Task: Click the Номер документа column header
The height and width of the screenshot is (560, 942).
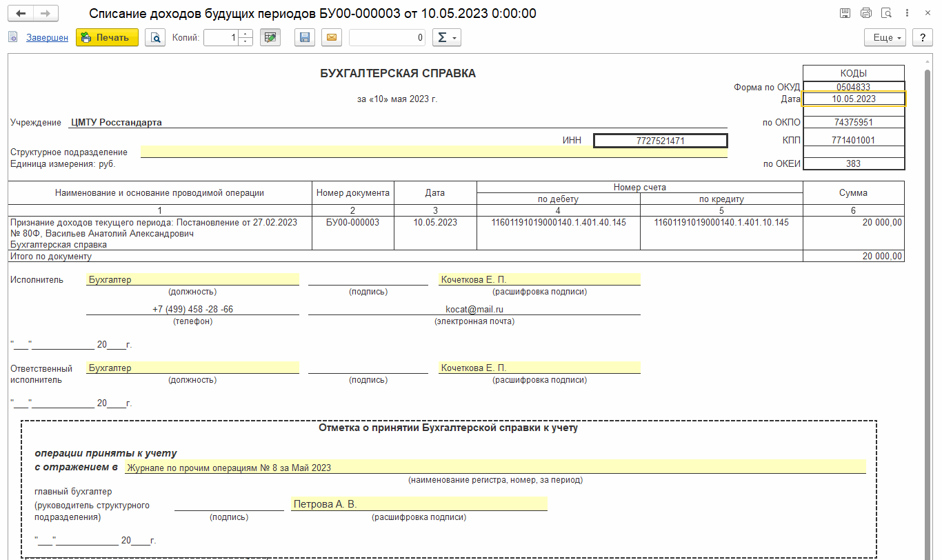Action: pyautogui.click(x=353, y=193)
